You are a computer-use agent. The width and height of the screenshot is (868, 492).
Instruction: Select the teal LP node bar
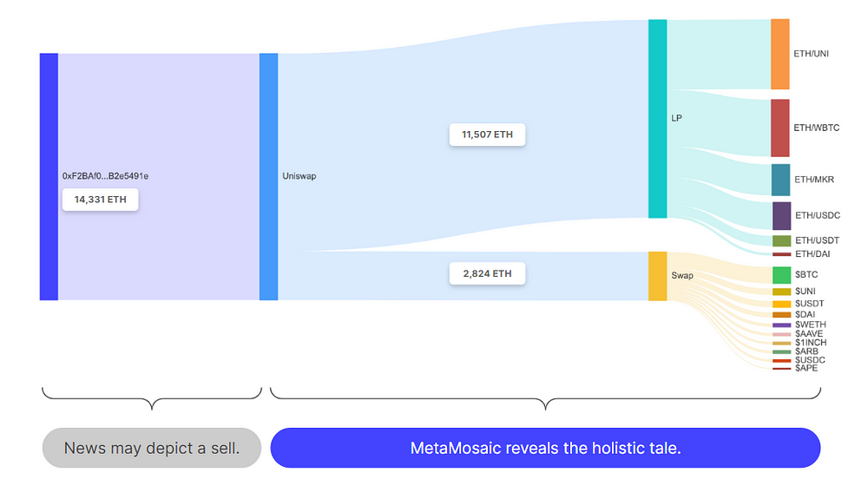pyautogui.click(x=657, y=118)
